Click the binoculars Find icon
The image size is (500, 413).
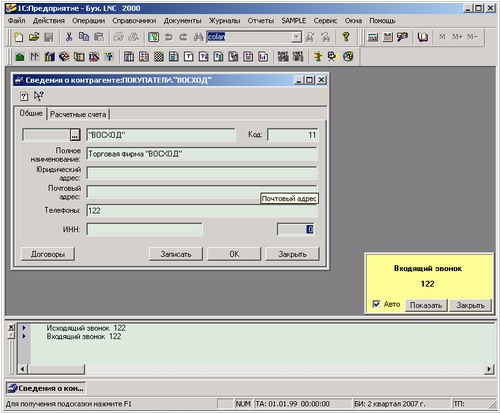point(198,37)
